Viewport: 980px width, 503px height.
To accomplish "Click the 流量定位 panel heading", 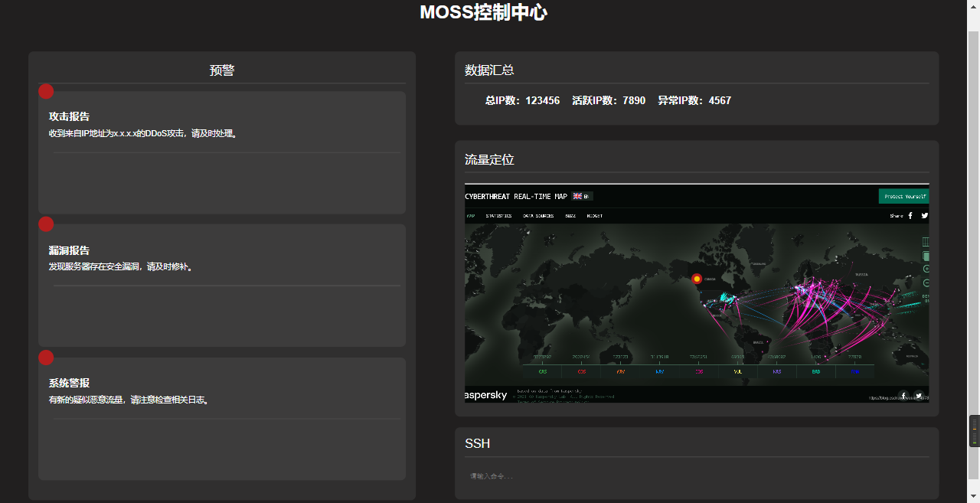I will coord(489,160).
